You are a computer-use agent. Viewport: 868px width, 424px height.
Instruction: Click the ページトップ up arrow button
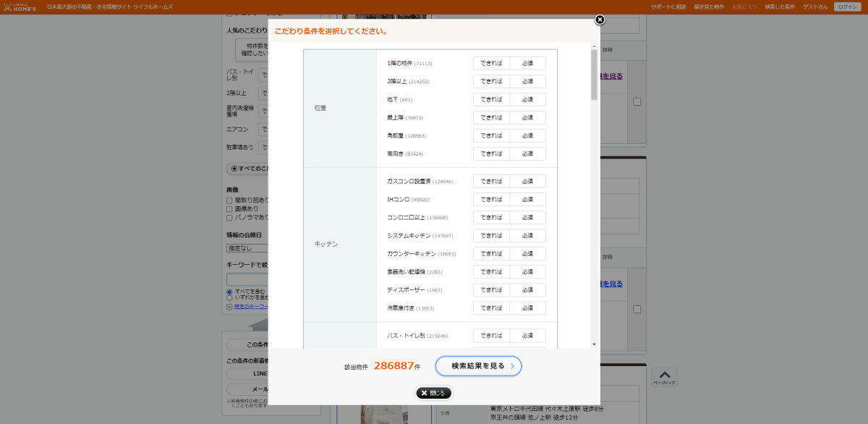[664, 376]
